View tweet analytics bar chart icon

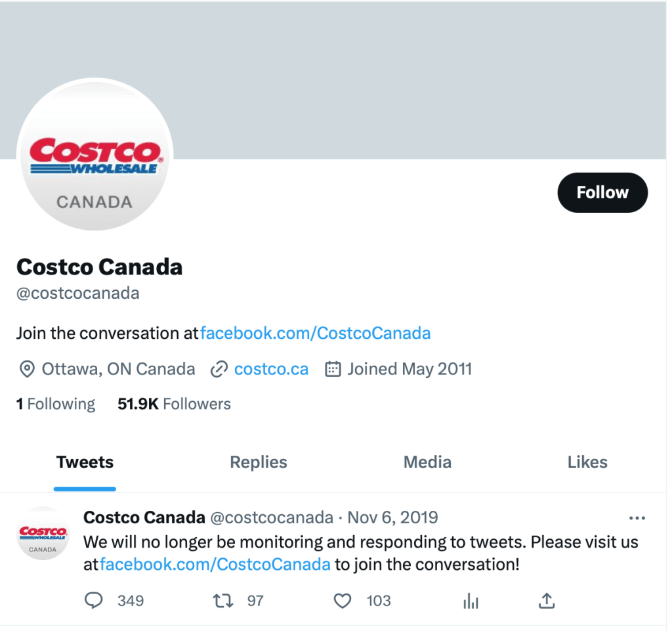(471, 601)
